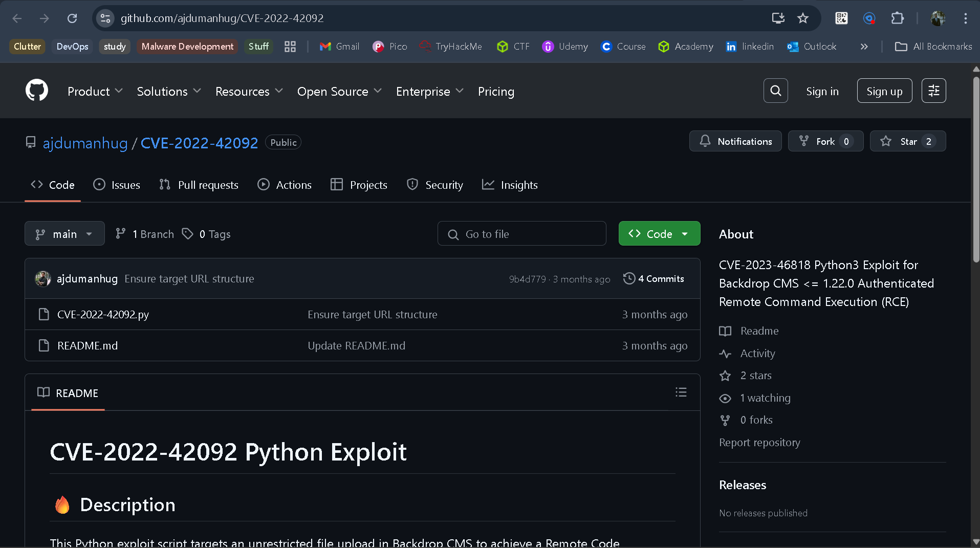Viewport: 980px width, 548px height.
Task: Open 4 Commits history
Action: 654,279
